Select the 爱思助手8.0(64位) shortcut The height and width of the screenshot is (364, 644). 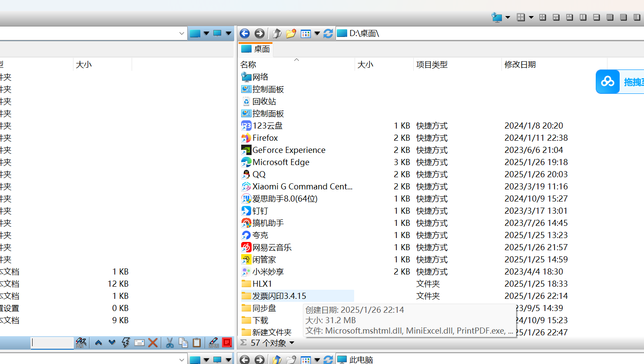point(279,199)
